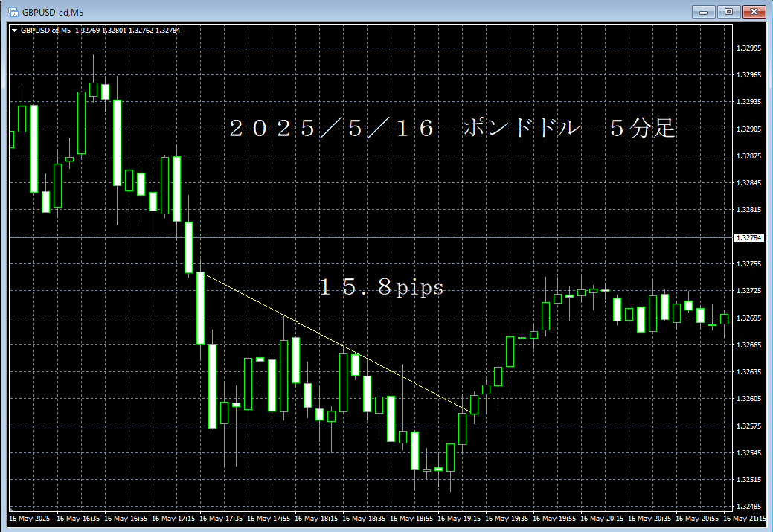Screen dimensions: 773x532
Task: Close the GBPUSD-cd,M5 chart window
Action: [x=754, y=12]
